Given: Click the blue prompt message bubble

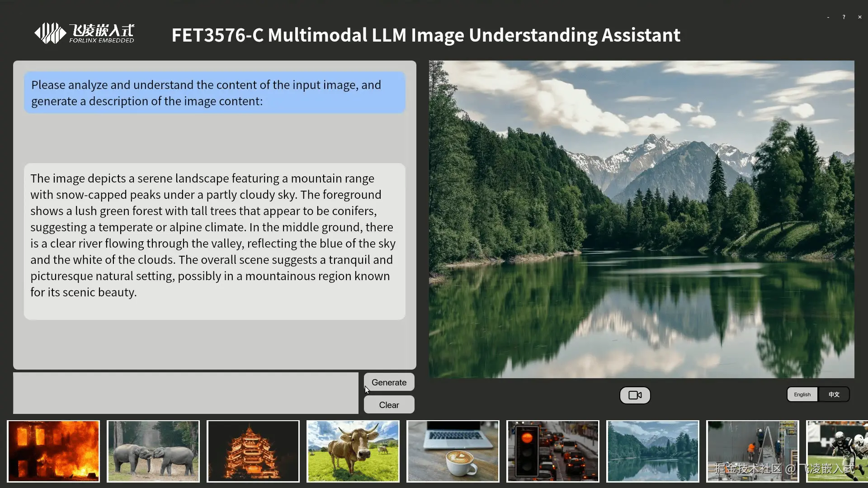Looking at the screenshot, I should (214, 93).
